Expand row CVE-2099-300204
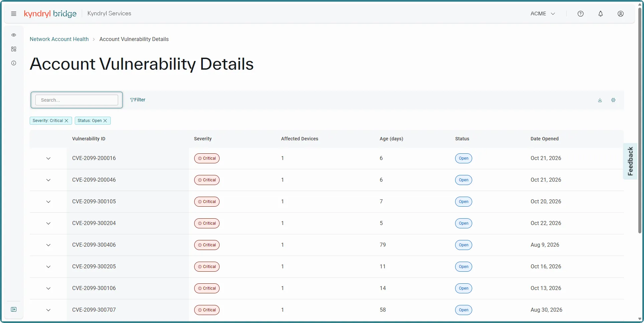The width and height of the screenshot is (644, 323). (x=48, y=223)
